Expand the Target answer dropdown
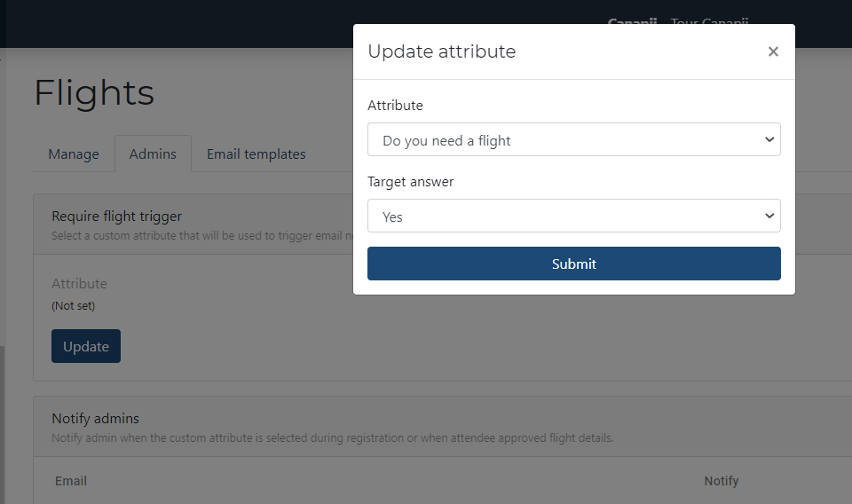The height and width of the screenshot is (504, 852). pos(573,217)
